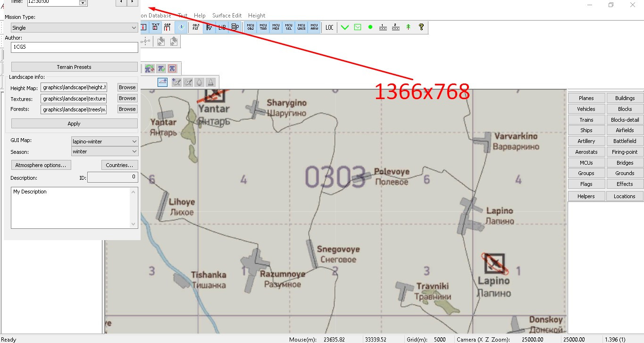The width and height of the screenshot is (644, 343).
Task: Click the Author text field
Action: click(x=75, y=47)
